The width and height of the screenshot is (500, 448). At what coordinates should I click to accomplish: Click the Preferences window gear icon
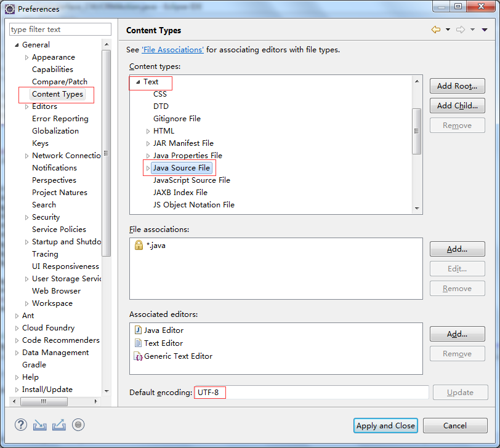tap(10, 9)
